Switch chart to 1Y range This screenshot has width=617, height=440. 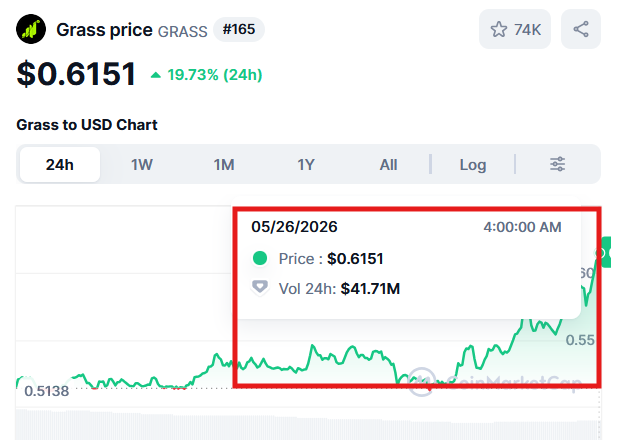coord(306,165)
